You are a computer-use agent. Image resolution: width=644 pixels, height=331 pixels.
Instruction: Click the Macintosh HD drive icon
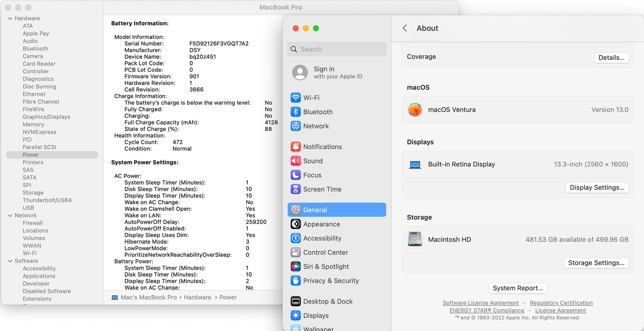click(415, 239)
